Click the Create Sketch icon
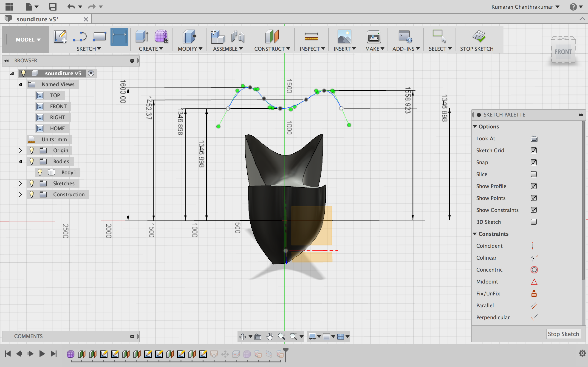This screenshot has width=588, height=367. click(x=60, y=36)
